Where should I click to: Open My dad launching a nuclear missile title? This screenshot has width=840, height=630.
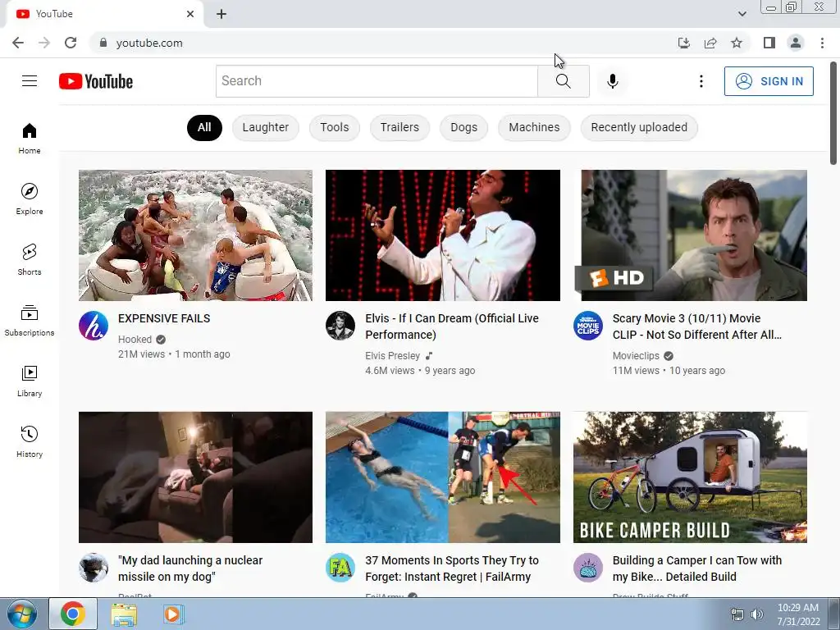pyautogui.click(x=190, y=568)
